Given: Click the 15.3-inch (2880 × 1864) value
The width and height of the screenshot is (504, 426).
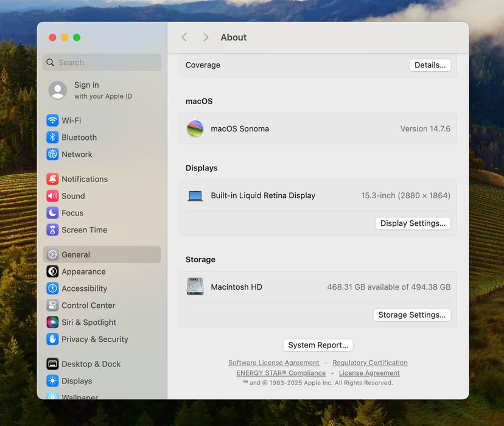Looking at the screenshot, I should [405, 195].
